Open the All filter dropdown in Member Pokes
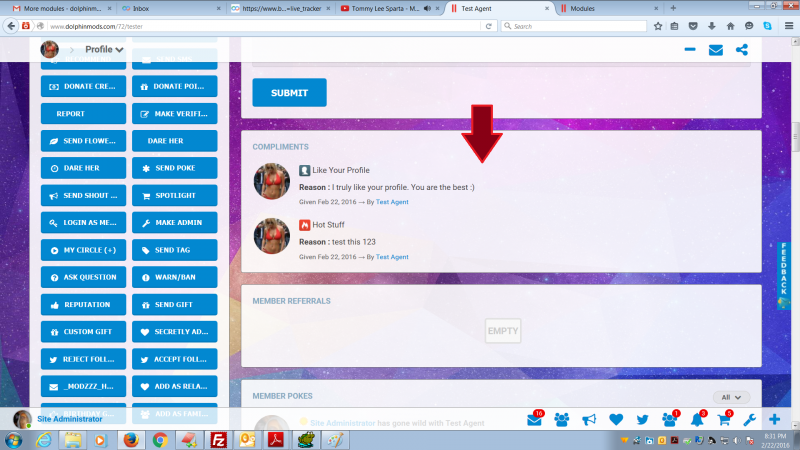 pyautogui.click(x=731, y=397)
